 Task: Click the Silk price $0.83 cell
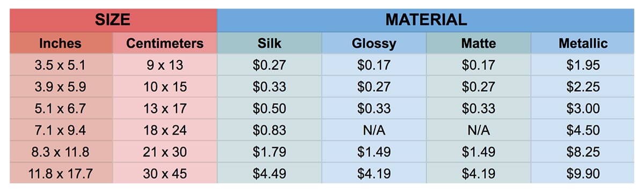[269, 130]
